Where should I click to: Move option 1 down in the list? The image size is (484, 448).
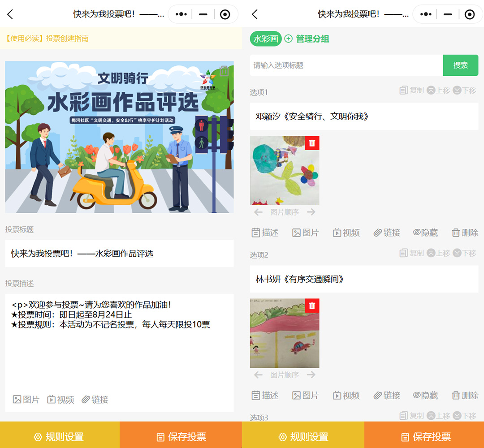pos(464,90)
